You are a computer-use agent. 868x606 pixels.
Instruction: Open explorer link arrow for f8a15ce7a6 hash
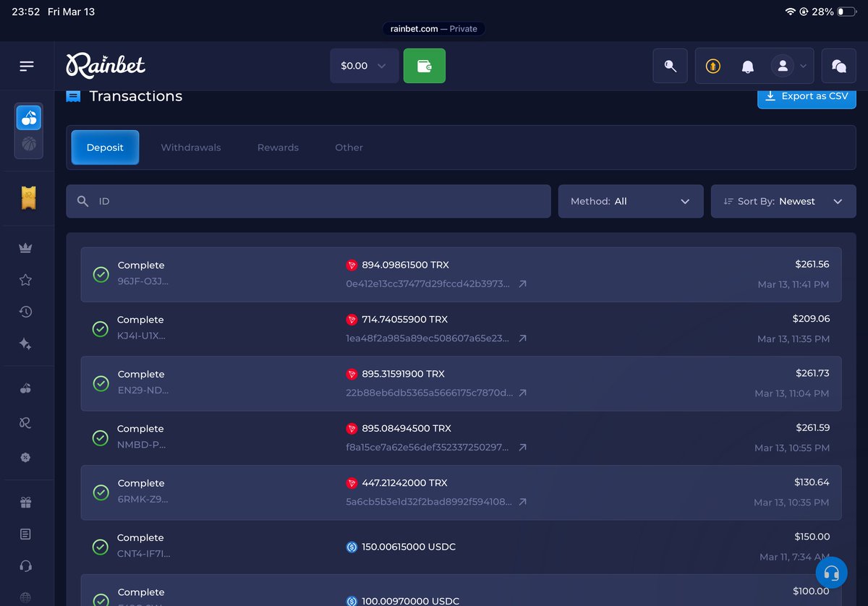pos(522,448)
